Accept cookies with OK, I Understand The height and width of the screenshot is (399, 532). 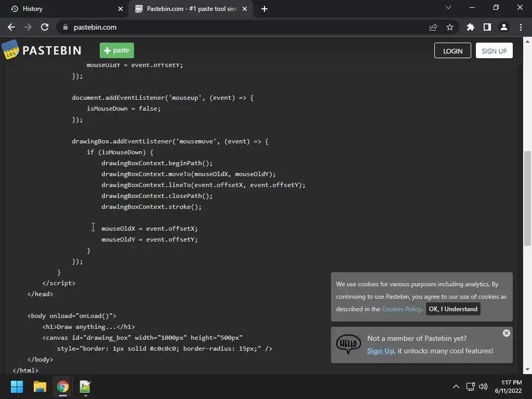click(453, 309)
